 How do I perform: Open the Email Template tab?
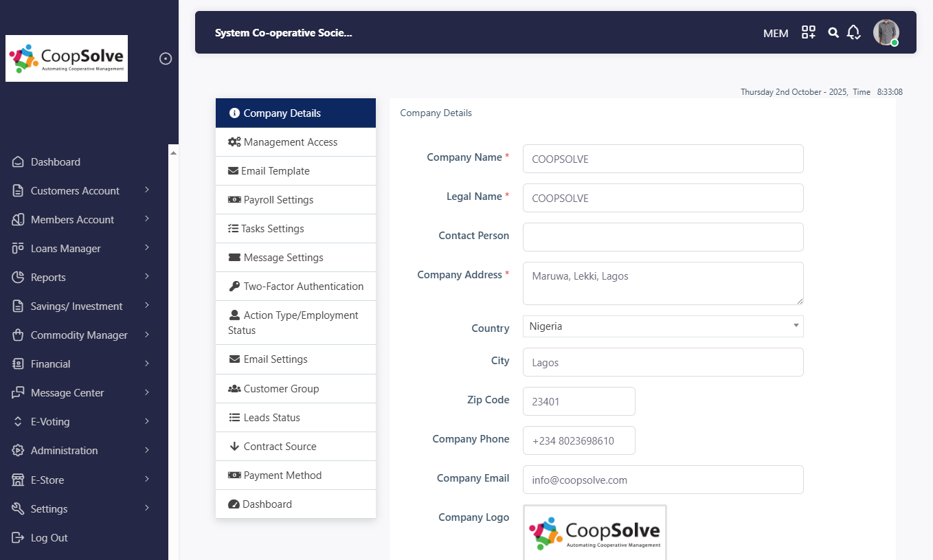(275, 171)
